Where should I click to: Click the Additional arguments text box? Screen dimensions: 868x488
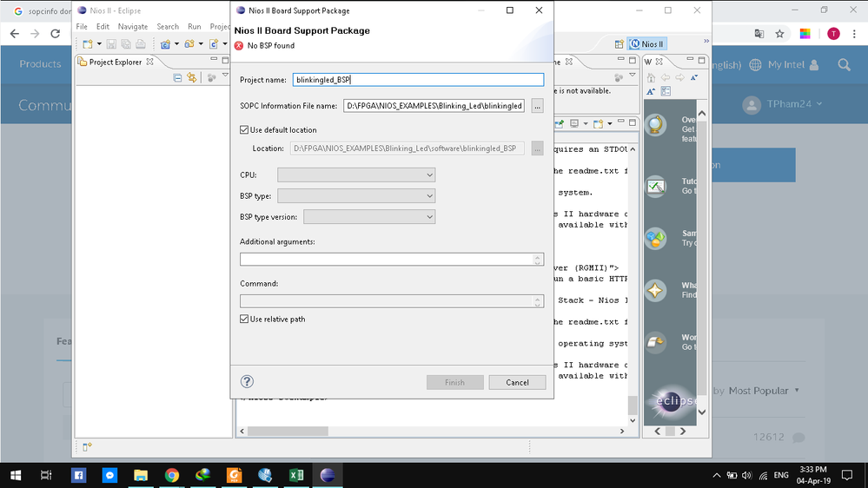391,260
